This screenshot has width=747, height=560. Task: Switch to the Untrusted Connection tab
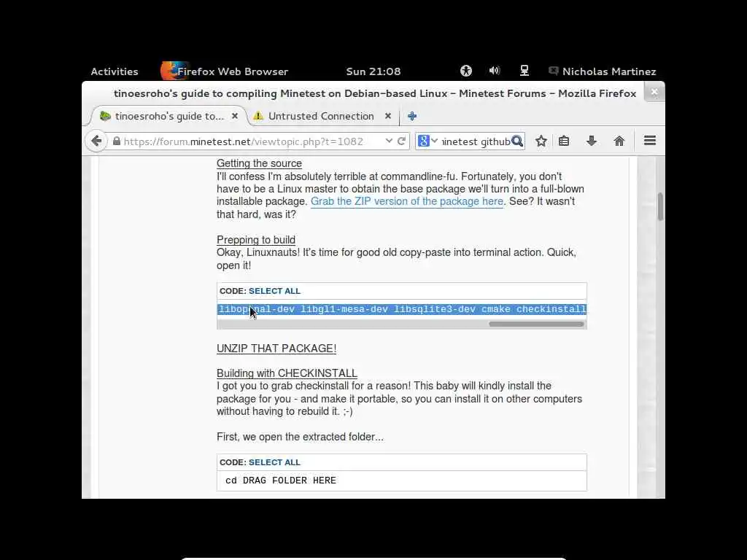[321, 116]
